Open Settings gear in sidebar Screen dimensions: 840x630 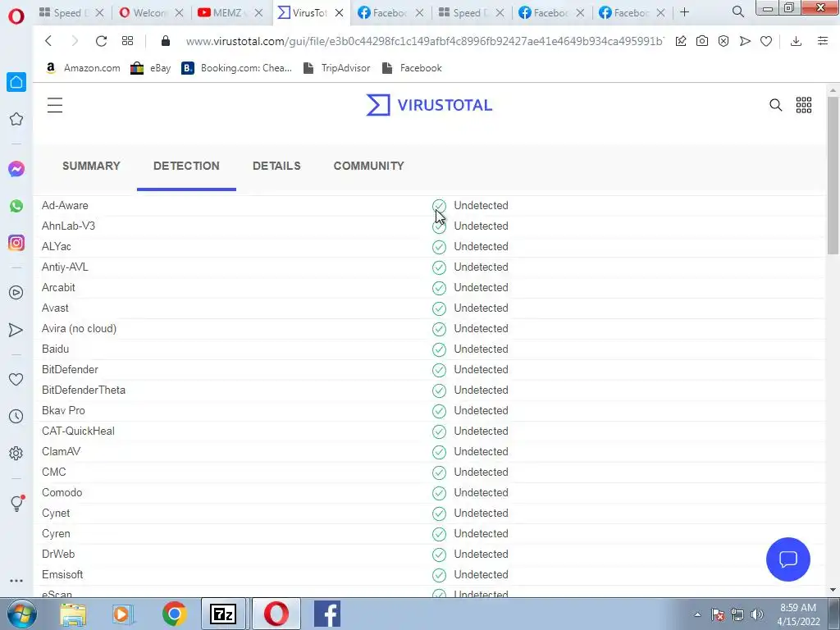tap(16, 453)
